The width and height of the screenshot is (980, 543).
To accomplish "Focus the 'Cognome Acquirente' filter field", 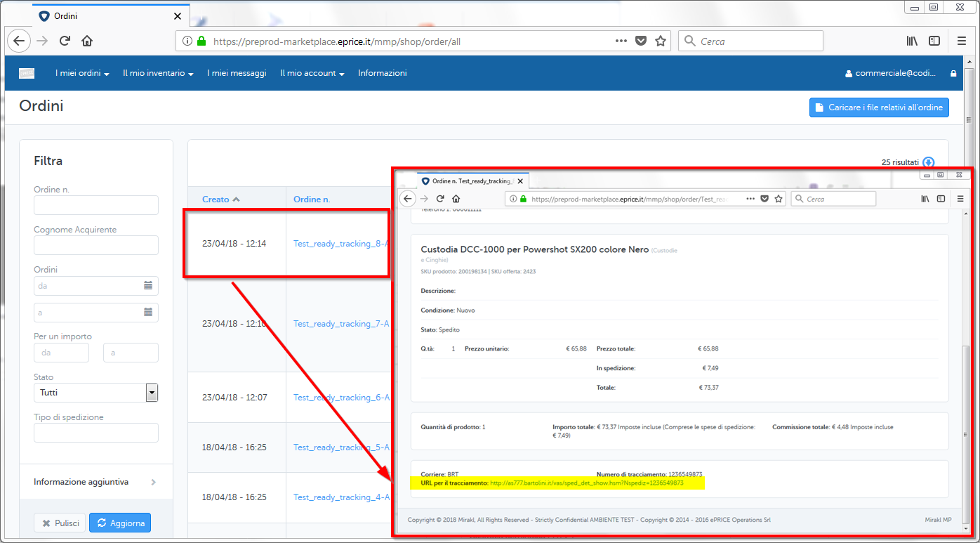I will [x=96, y=245].
